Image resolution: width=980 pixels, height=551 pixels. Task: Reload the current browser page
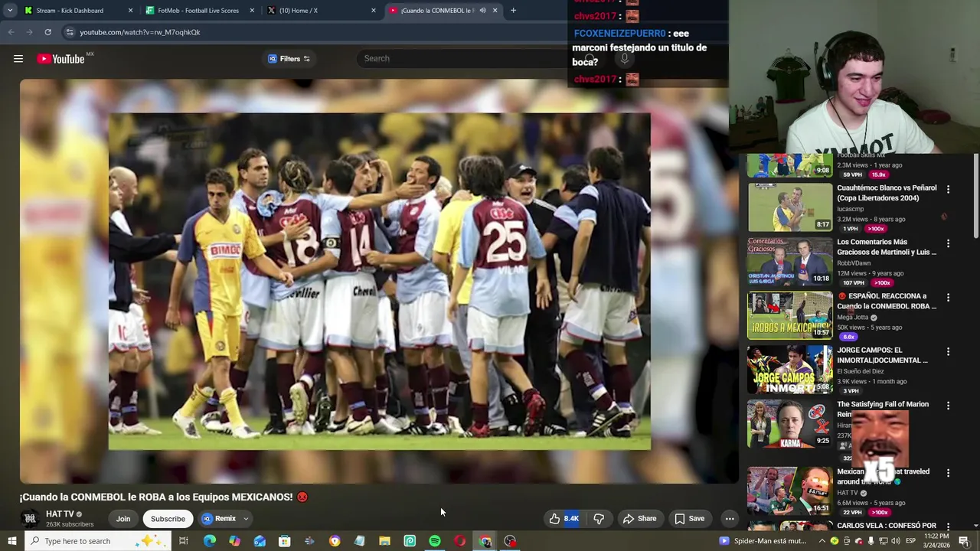(x=47, y=32)
